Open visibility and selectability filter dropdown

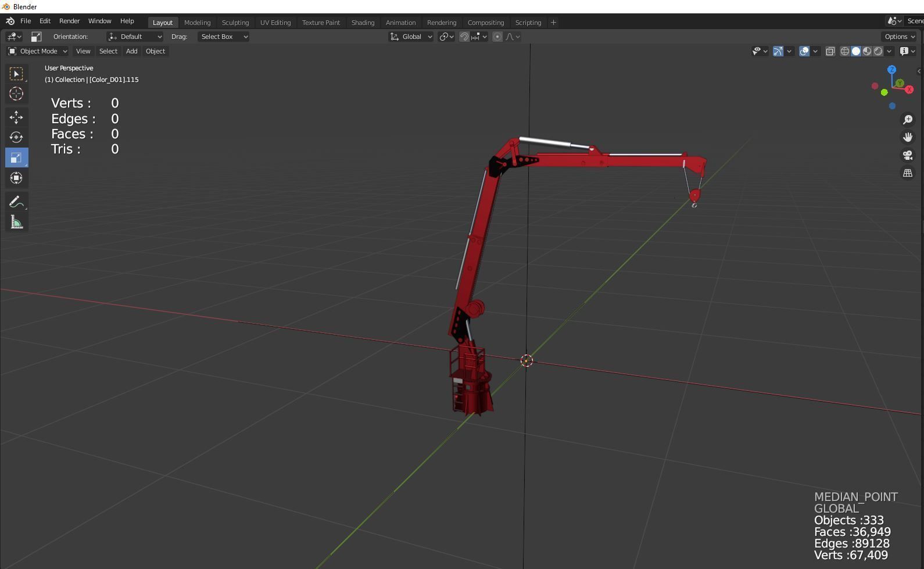point(760,51)
